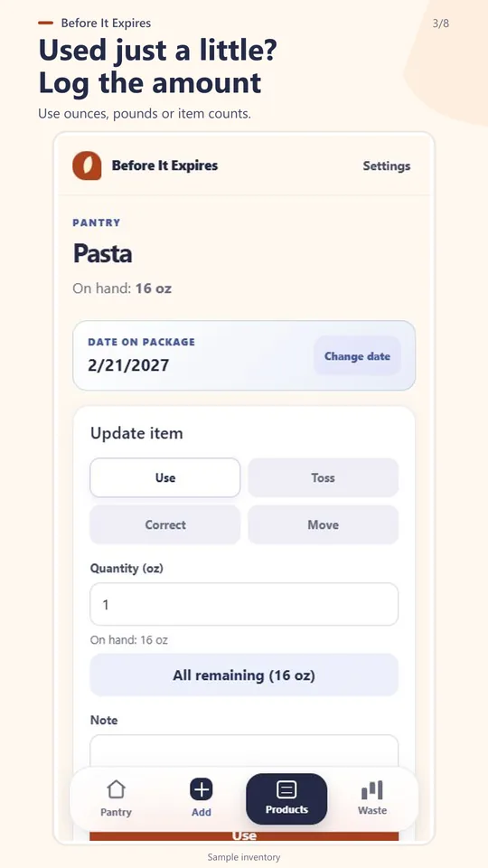This screenshot has width=488, height=868.
Task: Tap the Pasta item heading
Action: click(x=102, y=254)
